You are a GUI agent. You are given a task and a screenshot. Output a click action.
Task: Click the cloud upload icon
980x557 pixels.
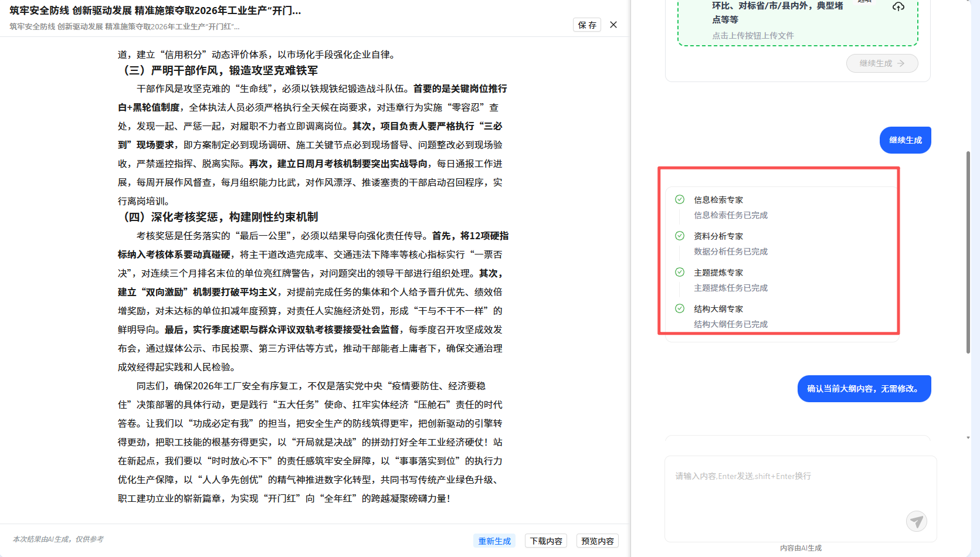click(x=898, y=6)
